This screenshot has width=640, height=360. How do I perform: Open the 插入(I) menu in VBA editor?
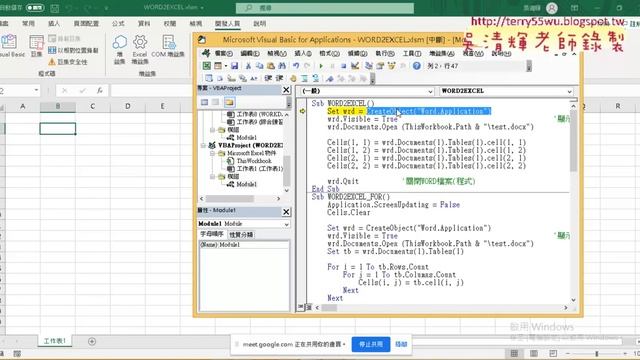click(303, 53)
